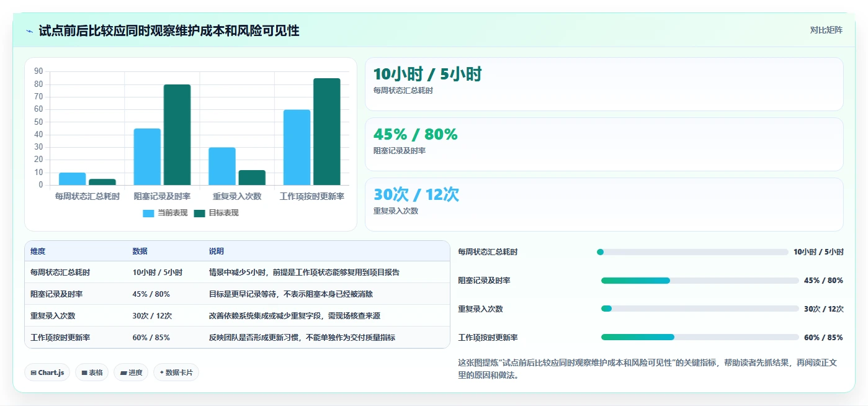
Task: Click the Chart.js tag chip
Action: click(x=47, y=372)
